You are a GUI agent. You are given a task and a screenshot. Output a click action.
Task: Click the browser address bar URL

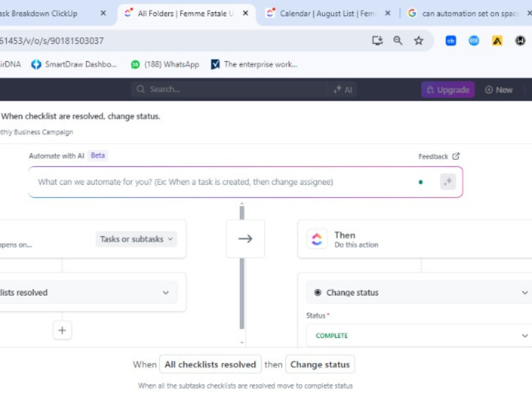pyautogui.click(x=52, y=41)
